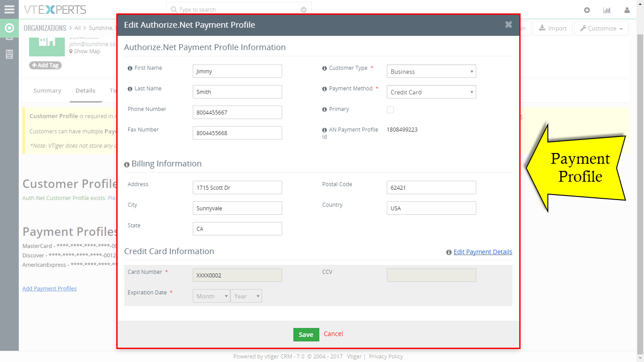The height and width of the screenshot is (362, 644).
Task: Open the Payment Method dropdown showing Credit Card
Action: [431, 92]
